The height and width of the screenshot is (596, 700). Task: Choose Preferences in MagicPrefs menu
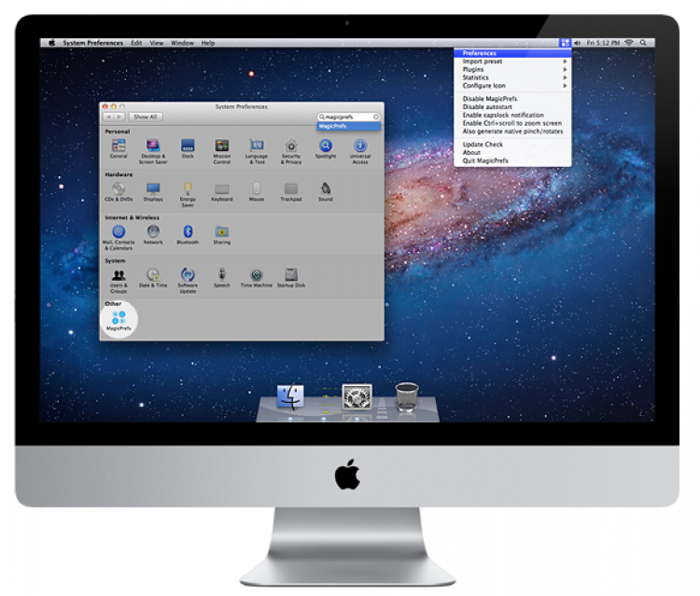[x=512, y=53]
